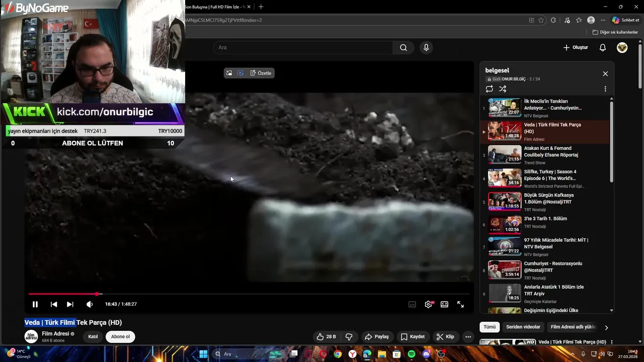Pause the video with the pause button
Screen dimensions: 644x362
(x=35, y=304)
